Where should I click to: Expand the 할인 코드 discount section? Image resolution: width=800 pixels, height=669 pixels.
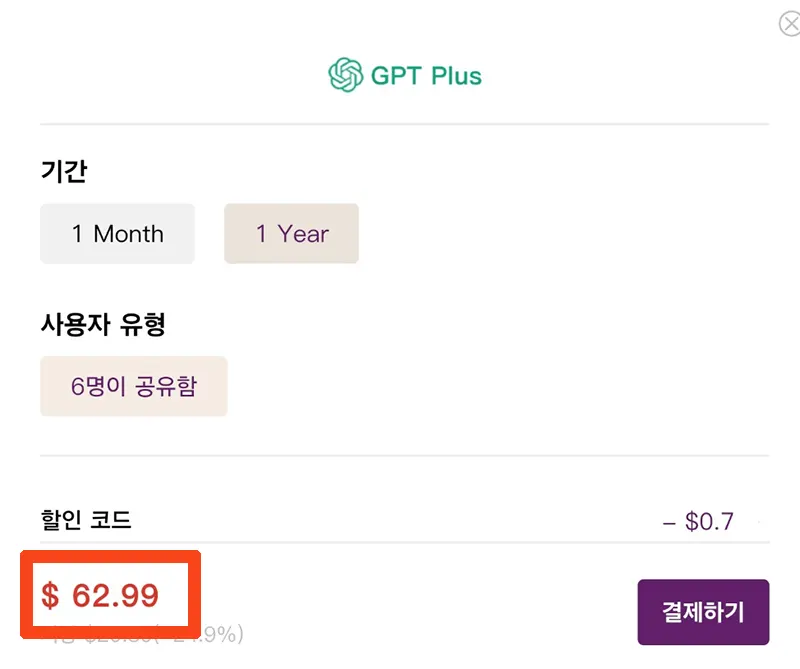click(x=85, y=521)
